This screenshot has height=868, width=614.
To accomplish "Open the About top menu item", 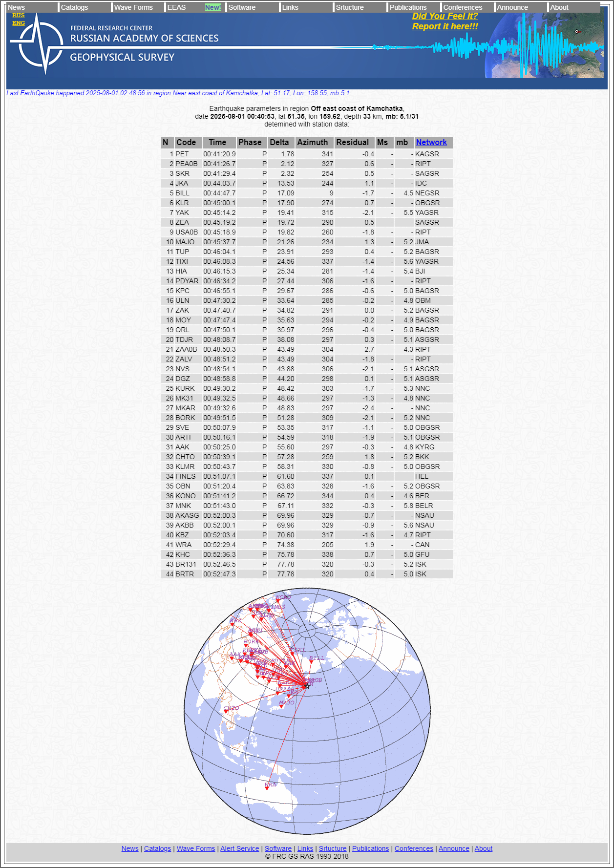I will coord(559,7).
